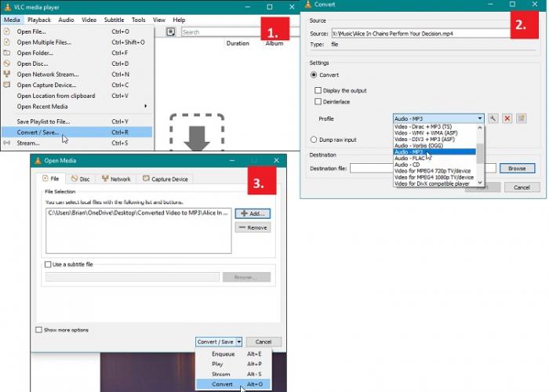The width and height of the screenshot is (549, 392).
Task: Choose Enqueue option in dropdown
Action: 233,354
